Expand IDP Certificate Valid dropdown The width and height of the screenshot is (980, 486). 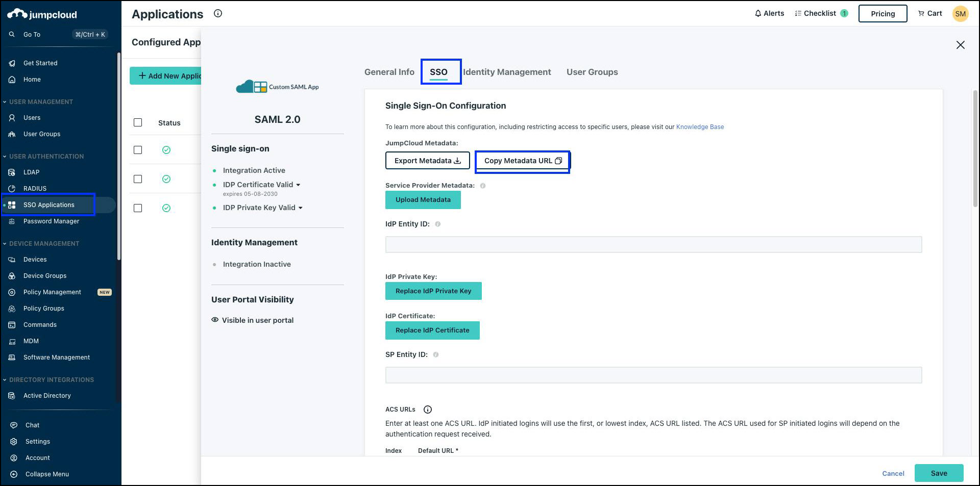298,185
